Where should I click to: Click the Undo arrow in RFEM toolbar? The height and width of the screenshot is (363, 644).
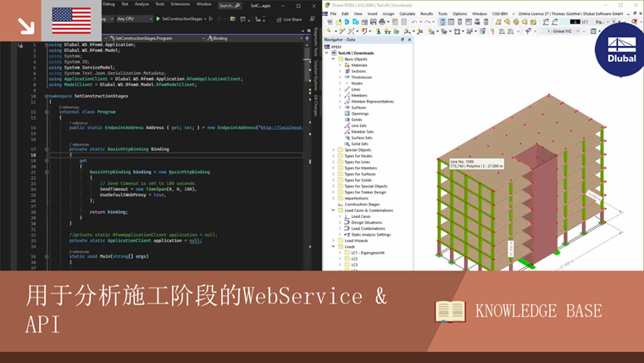414,22
